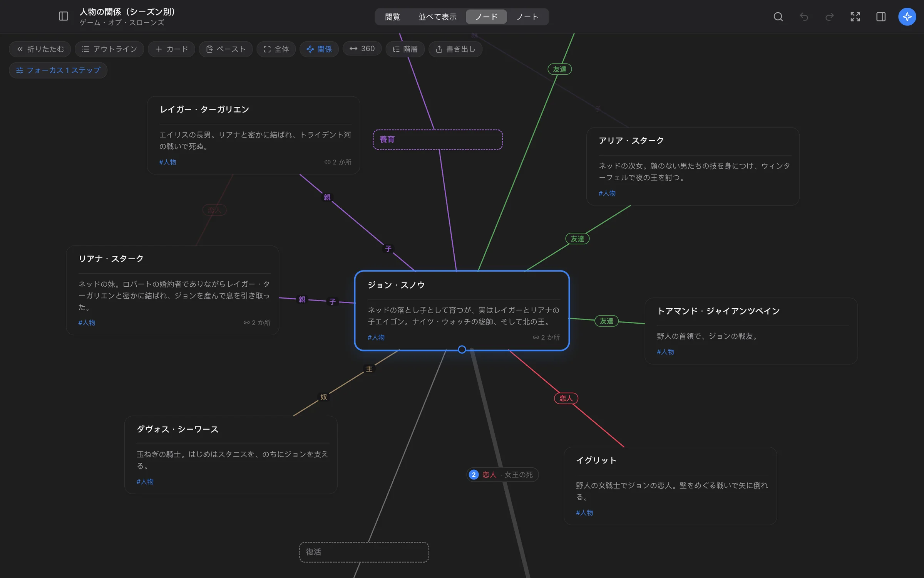The height and width of the screenshot is (578, 924).
Task: Select the リアナ・スターク card title
Action: coord(111,259)
